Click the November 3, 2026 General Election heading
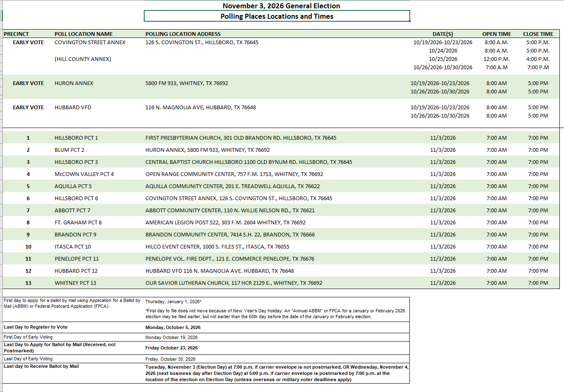The height and width of the screenshot is (392, 564). pyautogui.click(x=281, y=6)
